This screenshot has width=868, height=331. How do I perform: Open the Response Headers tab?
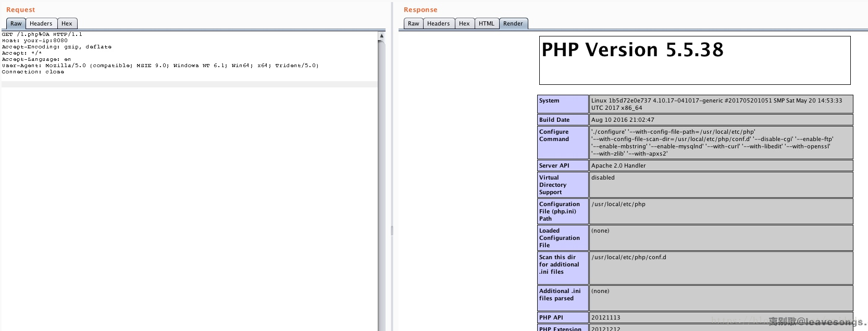coord(438,23)
